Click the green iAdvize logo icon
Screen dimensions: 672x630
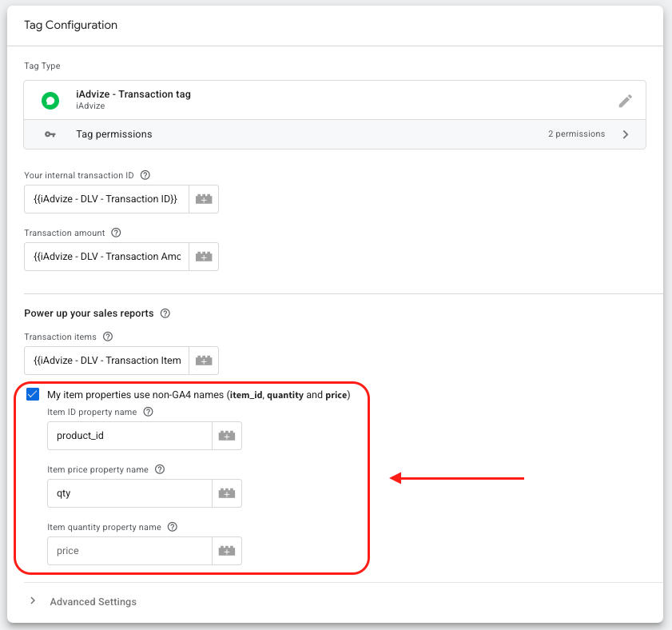click(50, 101)
